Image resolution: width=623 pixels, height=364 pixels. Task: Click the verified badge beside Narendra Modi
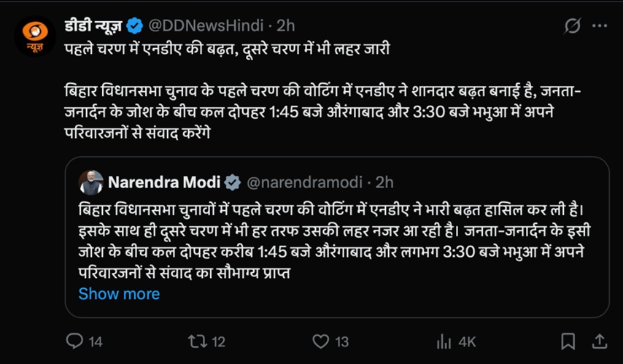tap(232, 182)
